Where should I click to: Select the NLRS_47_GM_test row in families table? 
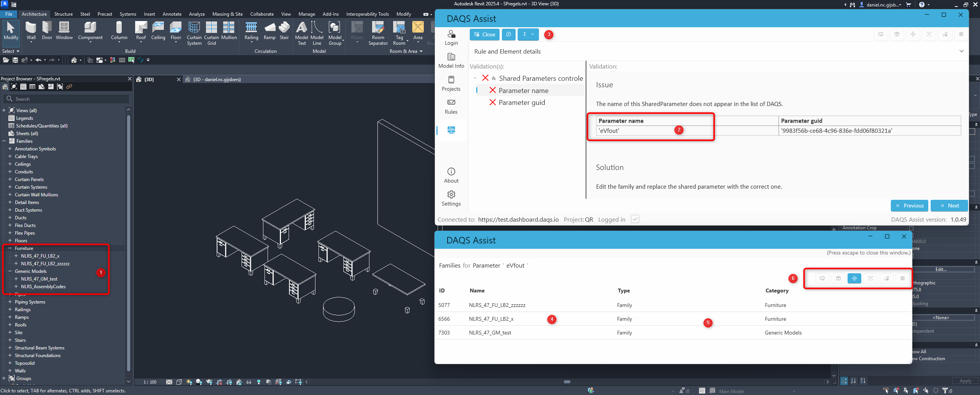coord(490,333)
